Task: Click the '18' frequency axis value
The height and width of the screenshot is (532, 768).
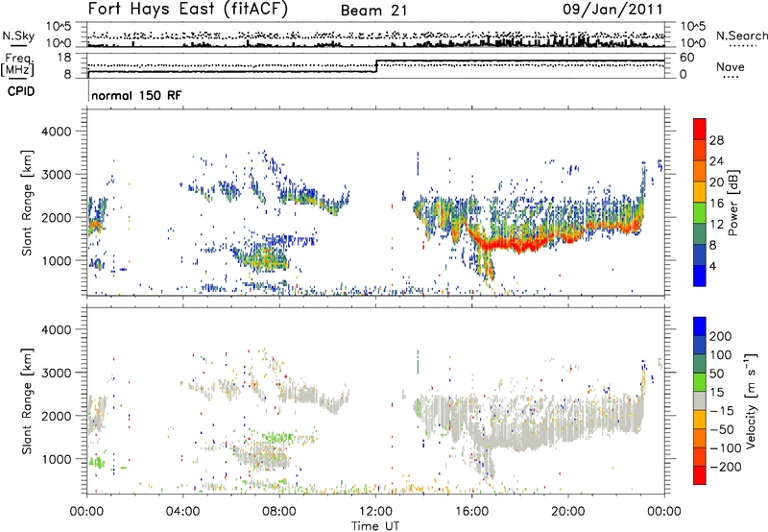Action: pyautogui.click(x=64, y=58)
